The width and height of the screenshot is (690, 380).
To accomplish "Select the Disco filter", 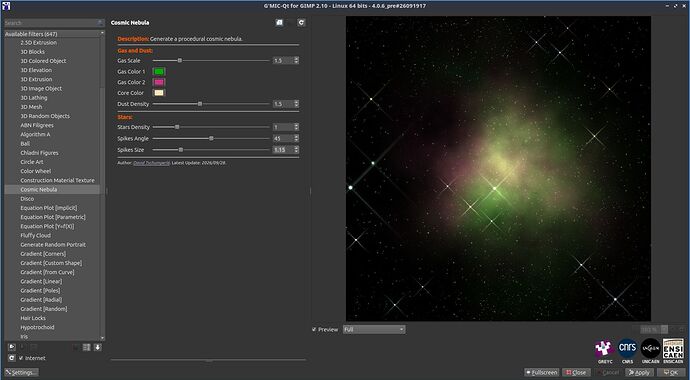I will pyautogui.click(x=27, y=199).
